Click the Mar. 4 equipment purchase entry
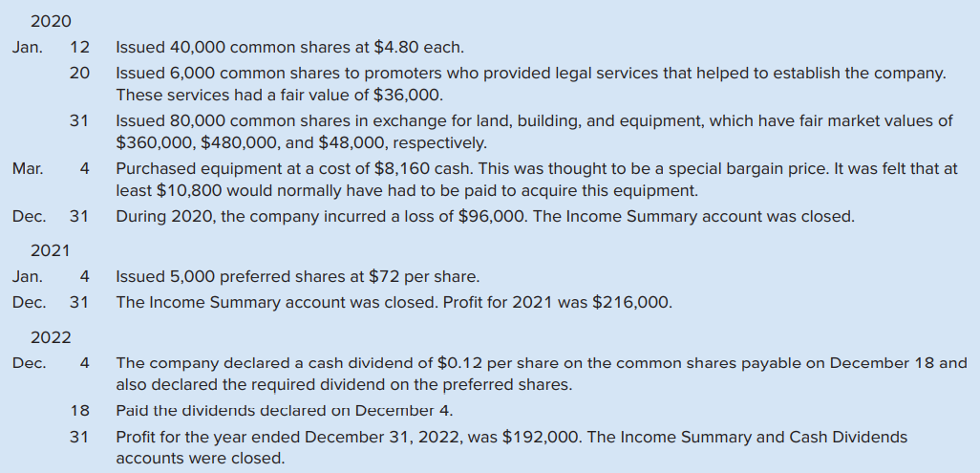This screenshot has width=980, height=473. pos(536,169)
